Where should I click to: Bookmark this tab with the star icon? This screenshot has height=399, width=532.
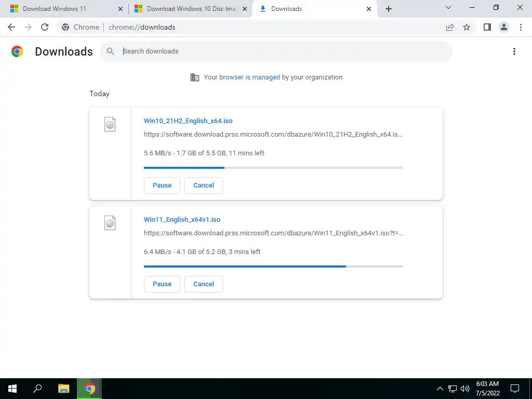click(x=467, y=27)
